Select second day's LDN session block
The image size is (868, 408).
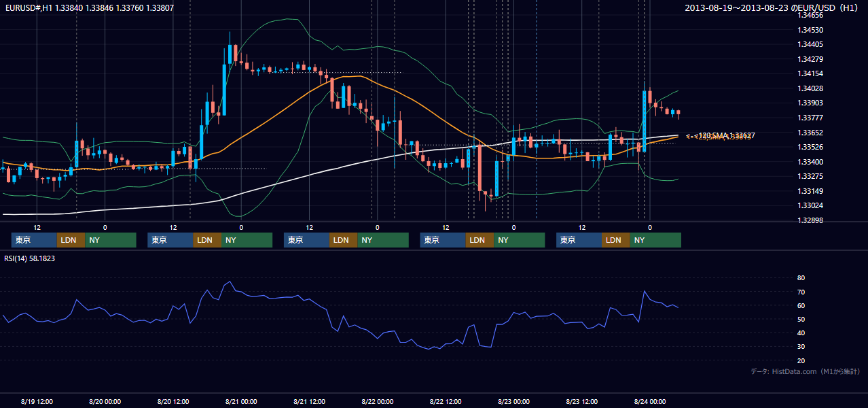click(207, 240)
